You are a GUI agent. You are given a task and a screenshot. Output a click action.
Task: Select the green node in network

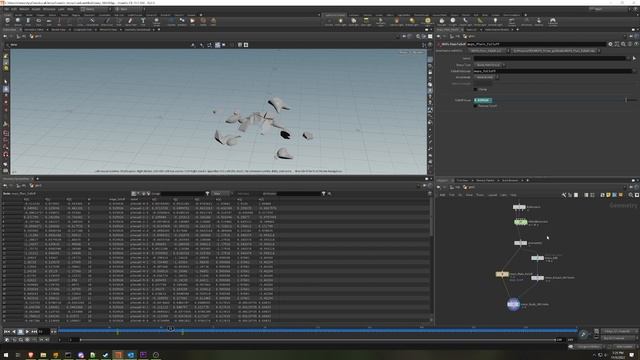(520, 222)
